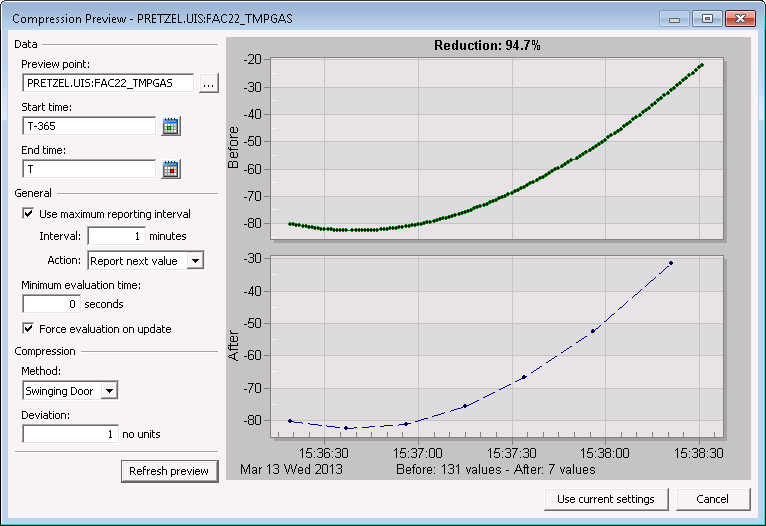766x526 pixels.
Task: Click the After chart's last data point
Action: coord(671,263)
